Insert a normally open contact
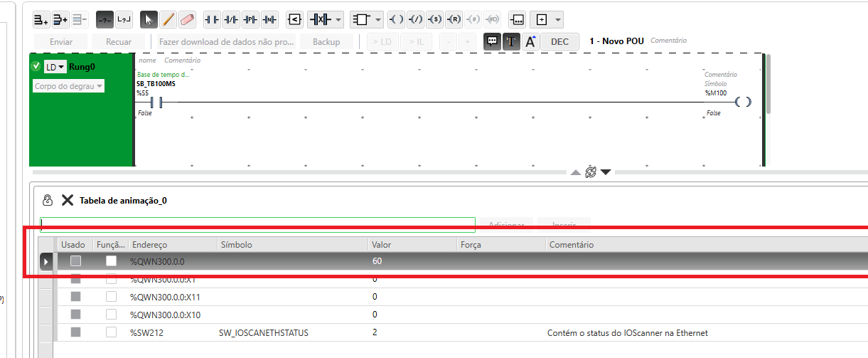 212,19
